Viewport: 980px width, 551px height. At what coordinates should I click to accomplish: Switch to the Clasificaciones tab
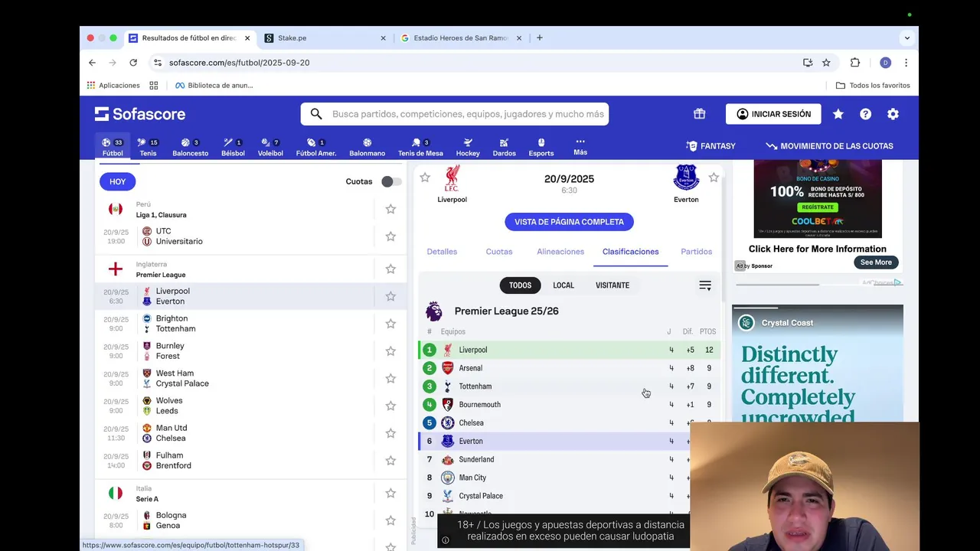click(x=630, y=252)
